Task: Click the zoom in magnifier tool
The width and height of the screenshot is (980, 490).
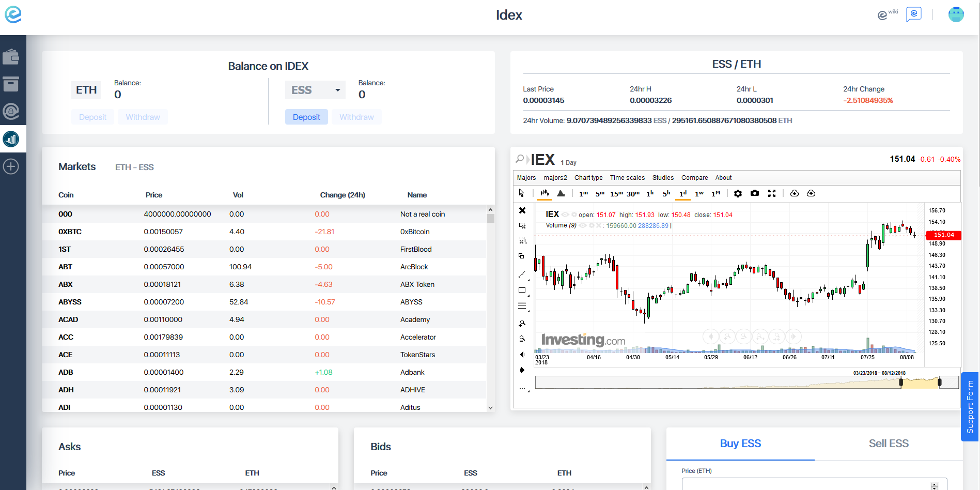Action: [522, 324]
